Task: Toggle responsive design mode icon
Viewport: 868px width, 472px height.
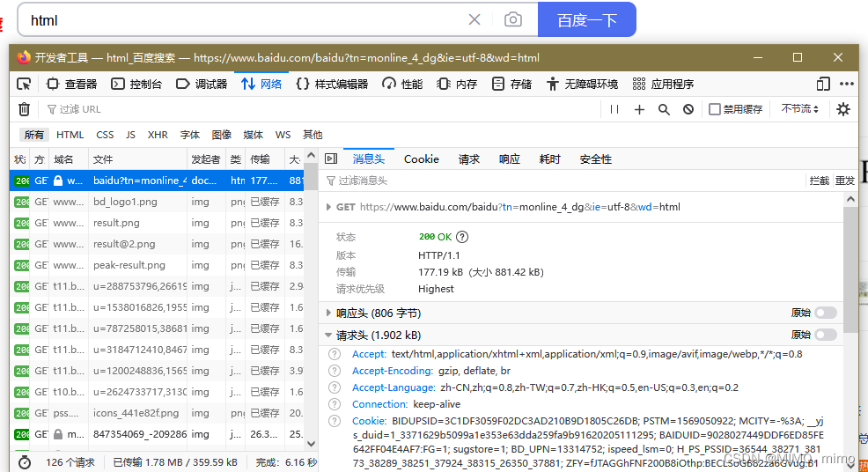Action: (x=823, y=85)
